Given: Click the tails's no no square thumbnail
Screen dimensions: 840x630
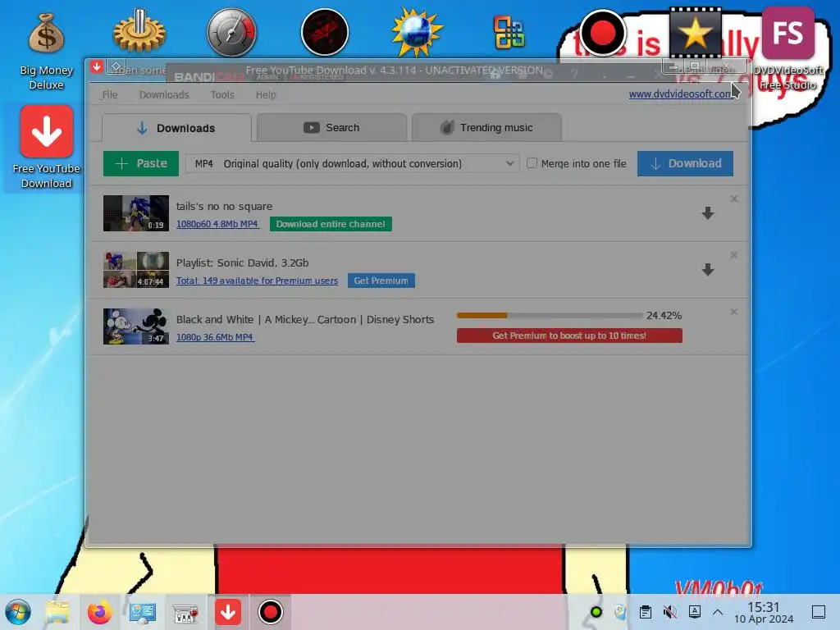Looking at the screenshot, I should click(136, 213).
